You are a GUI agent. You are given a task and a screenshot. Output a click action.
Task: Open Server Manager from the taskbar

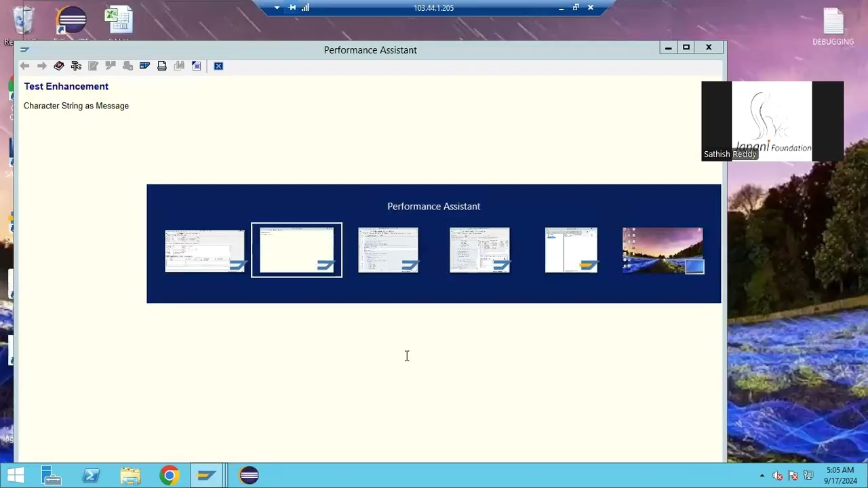52,475
